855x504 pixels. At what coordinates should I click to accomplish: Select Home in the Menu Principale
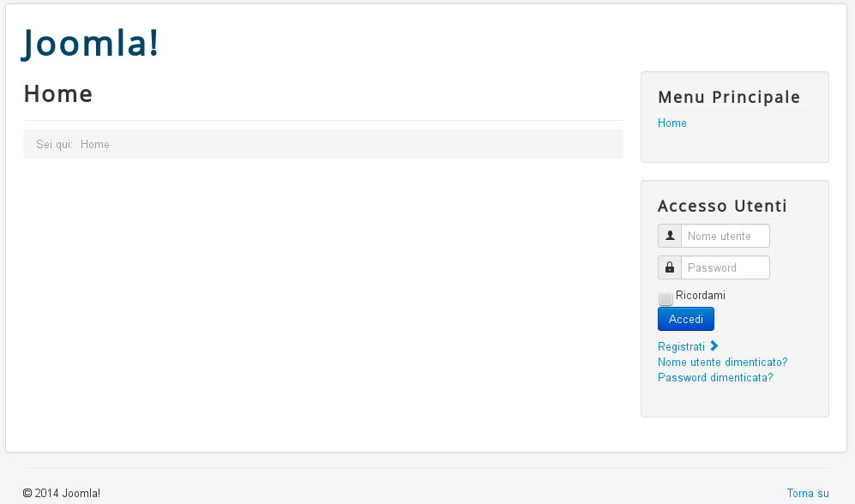(x=671, y=123)
